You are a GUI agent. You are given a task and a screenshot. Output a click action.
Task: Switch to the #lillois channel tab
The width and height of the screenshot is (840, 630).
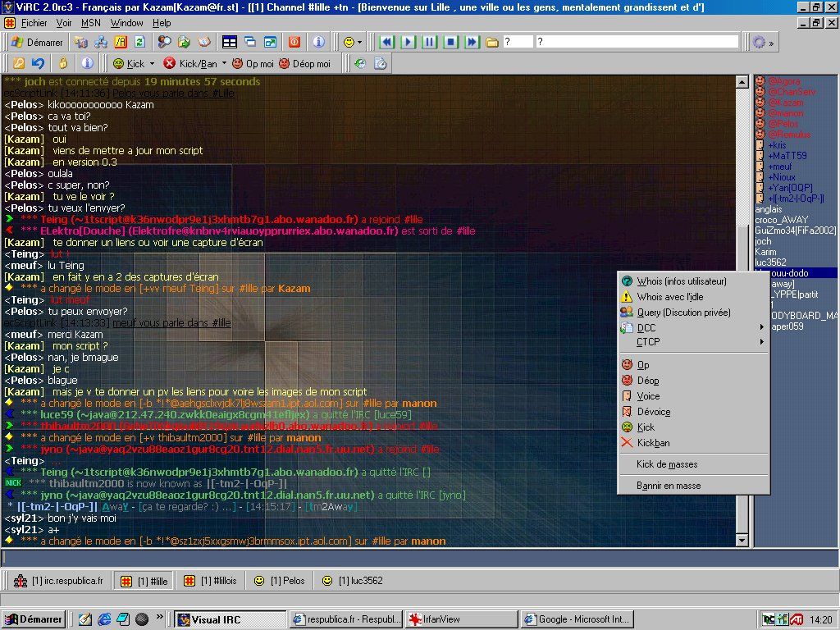click(x=210, y=580)
